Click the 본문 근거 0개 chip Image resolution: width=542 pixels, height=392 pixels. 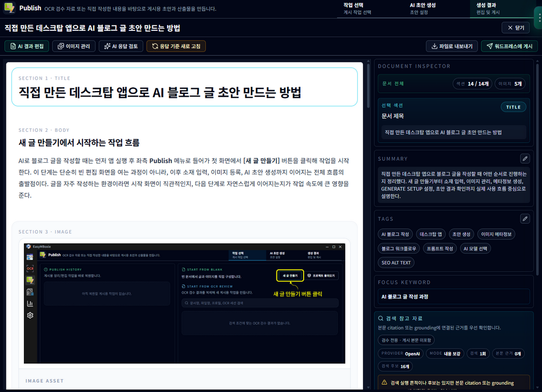(508, 354)
